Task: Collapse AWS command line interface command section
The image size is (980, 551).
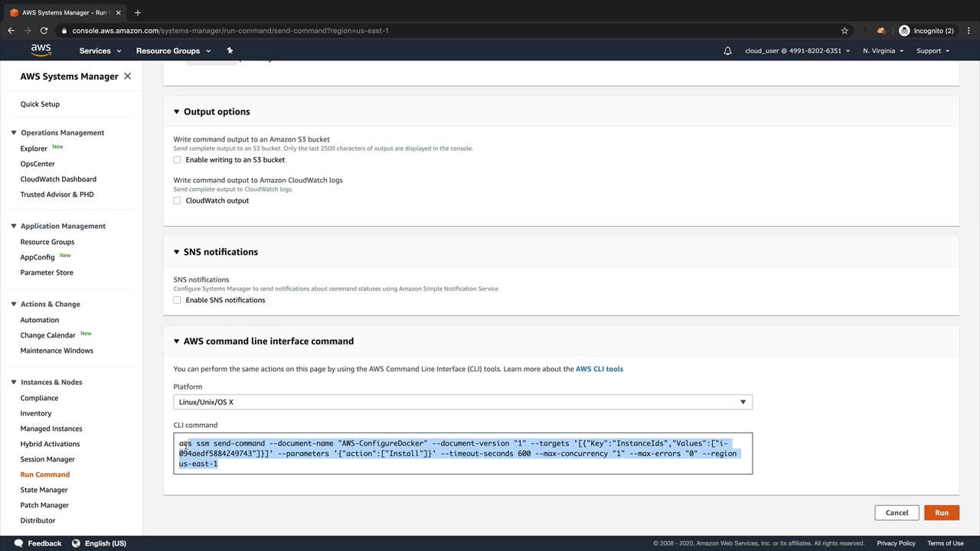Action: (x=176, y=341)
